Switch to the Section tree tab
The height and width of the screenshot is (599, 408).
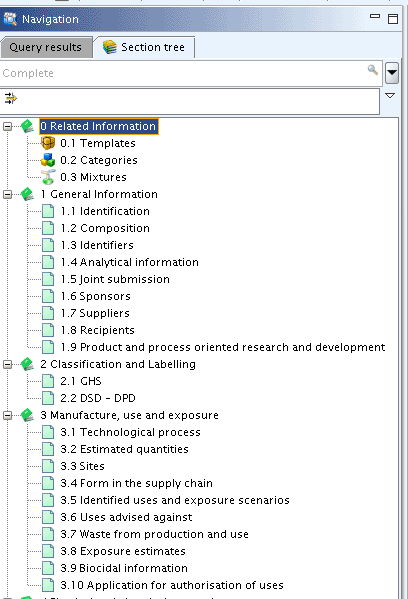(x=144, y=47)
